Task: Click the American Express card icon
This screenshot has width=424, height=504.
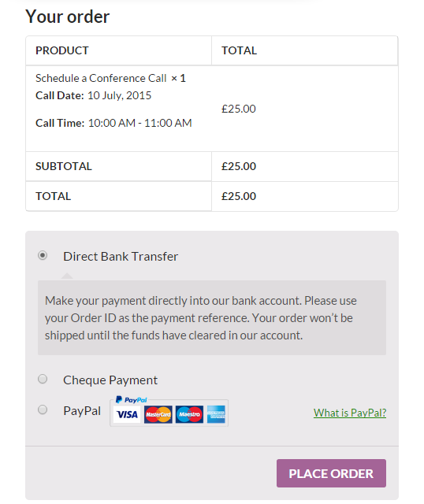Action: coord(216,414)
